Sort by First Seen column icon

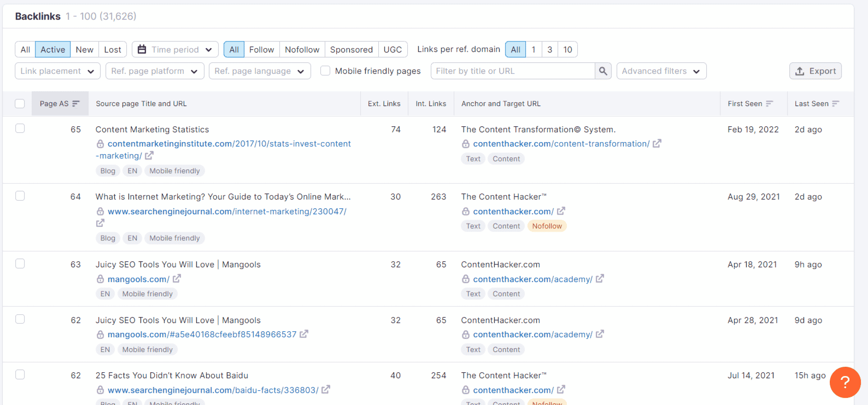pos(770,104)
